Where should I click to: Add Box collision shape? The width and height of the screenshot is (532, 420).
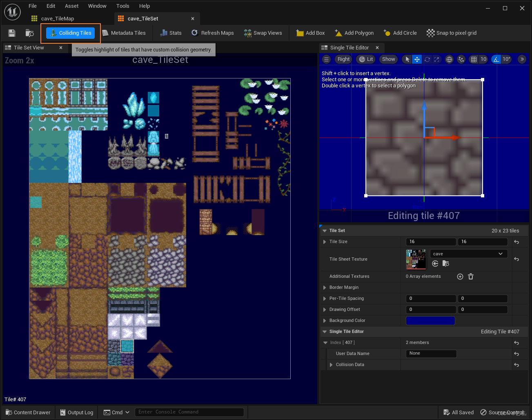[x=311, y=33]
